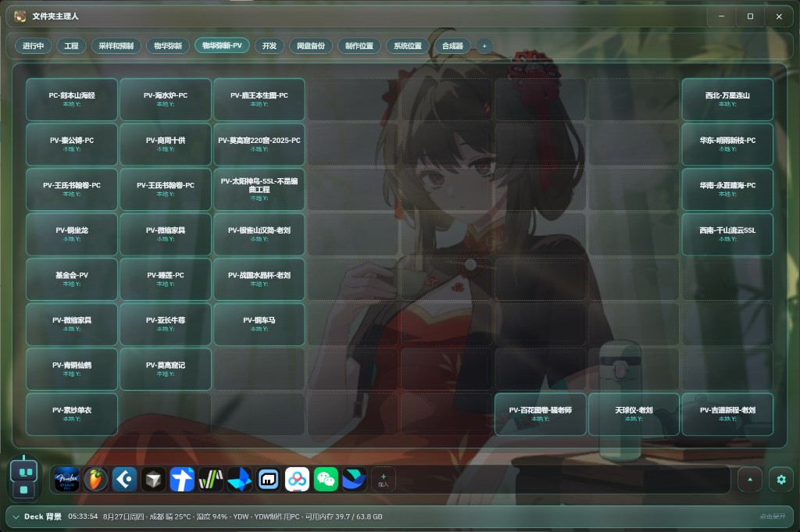Open the PV-百花图卷-骚老师 folder card
This screenshot has width=800, height=532.
[x=541, y=414]
